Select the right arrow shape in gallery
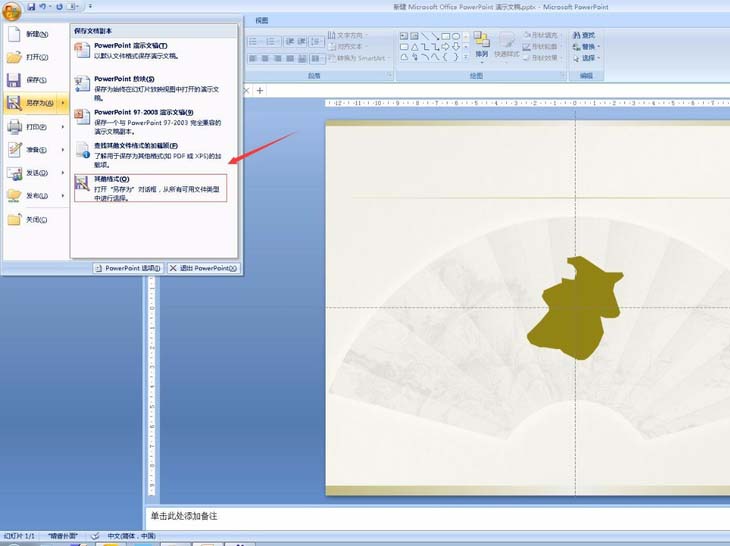The width and height of the screenshot is (730, 546). [x=446, y=47]
